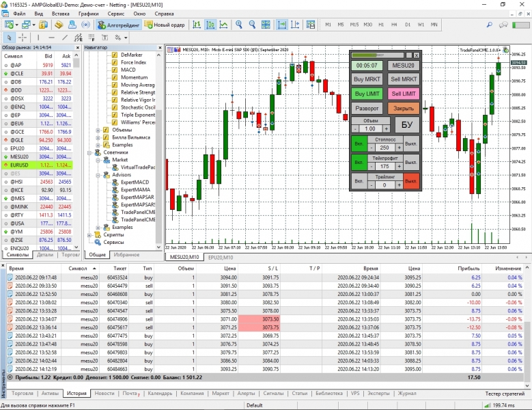Open the profiles dropdown arrow
Screen dimensions: 532x410
pos(33,25)
